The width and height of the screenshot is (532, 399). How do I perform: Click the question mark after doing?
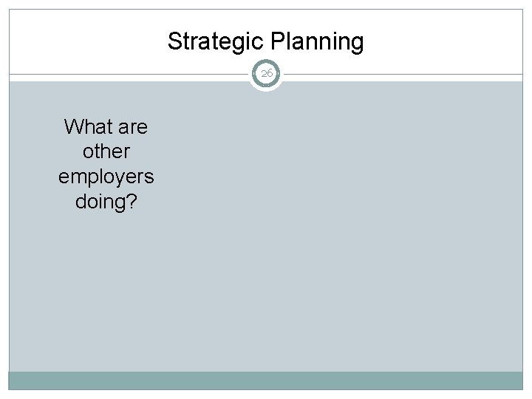(x=132, y=202)
